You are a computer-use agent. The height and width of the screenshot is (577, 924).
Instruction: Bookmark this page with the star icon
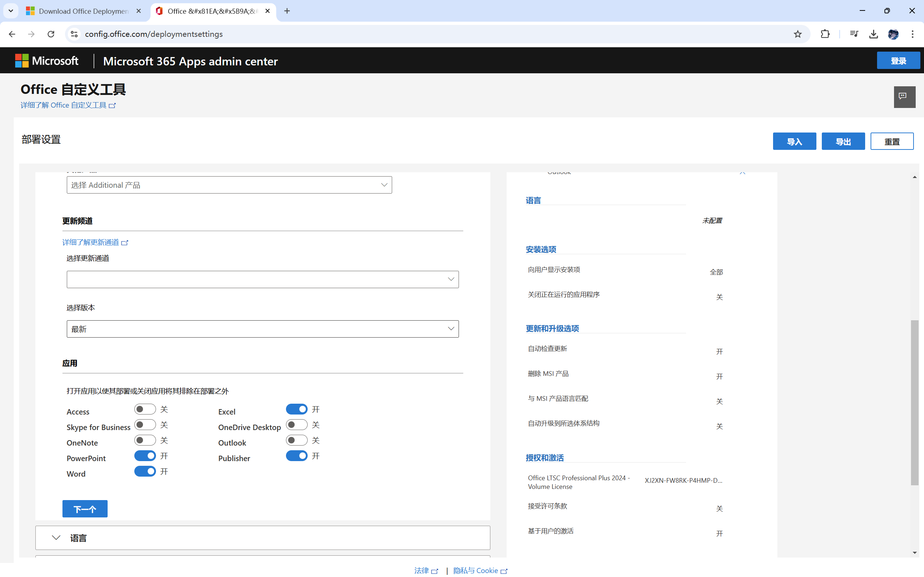(x=797, y=34)
